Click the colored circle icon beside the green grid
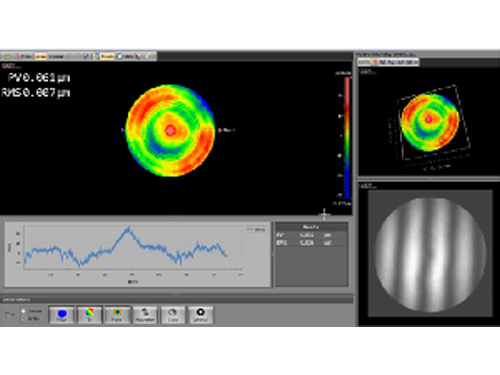This screenshot has height=375, width=500. (16, 56)
